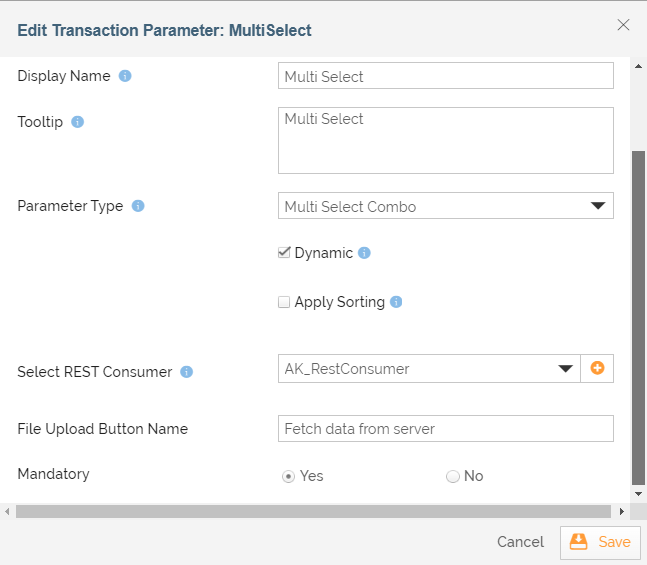
Task: Select No for Mandatory
Action: click(x=453, y=476)
